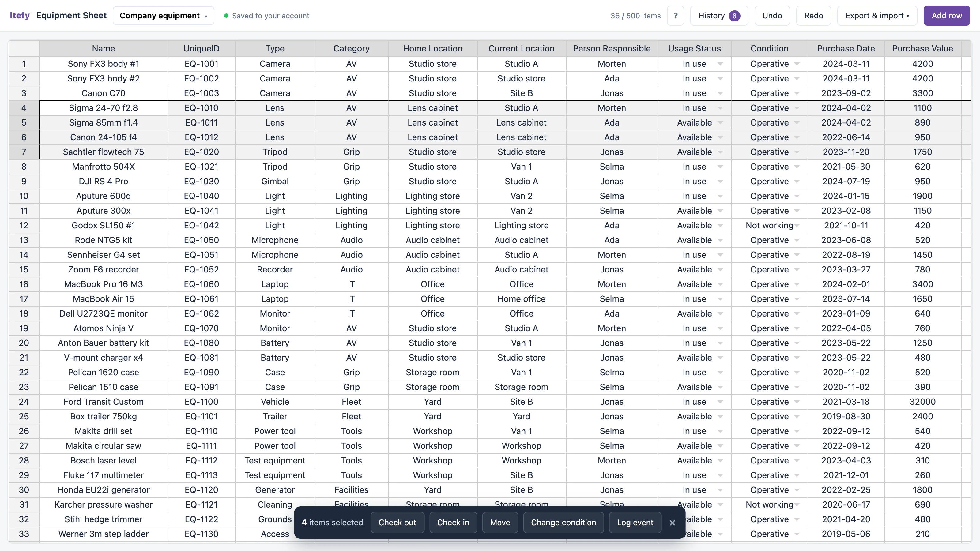Click the 'Aputure 600d' name cell

(104, 196)
